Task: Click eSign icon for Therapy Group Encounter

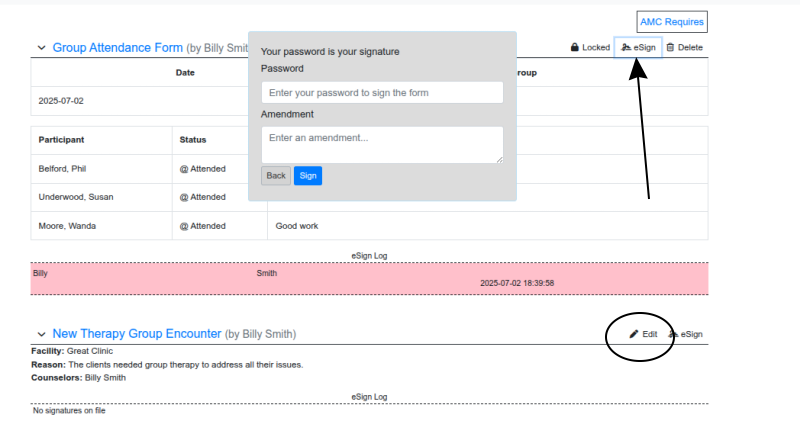Action: [x=673, y=334]
